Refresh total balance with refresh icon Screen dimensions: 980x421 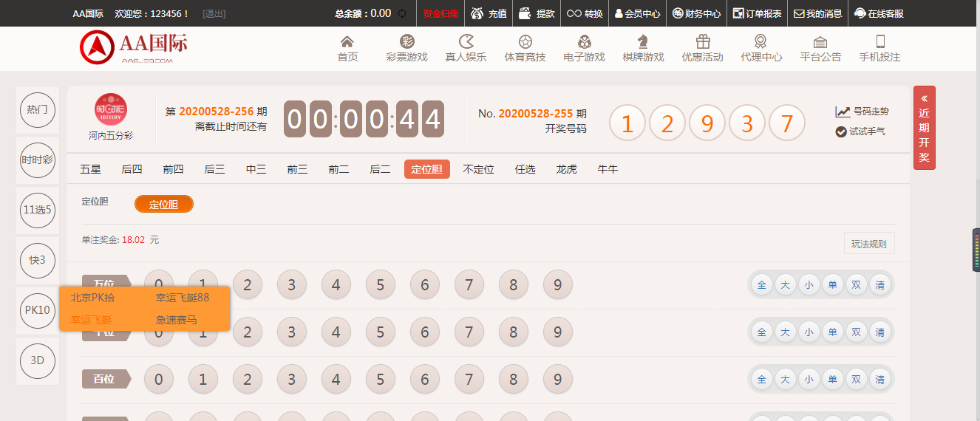click(402, 13)
